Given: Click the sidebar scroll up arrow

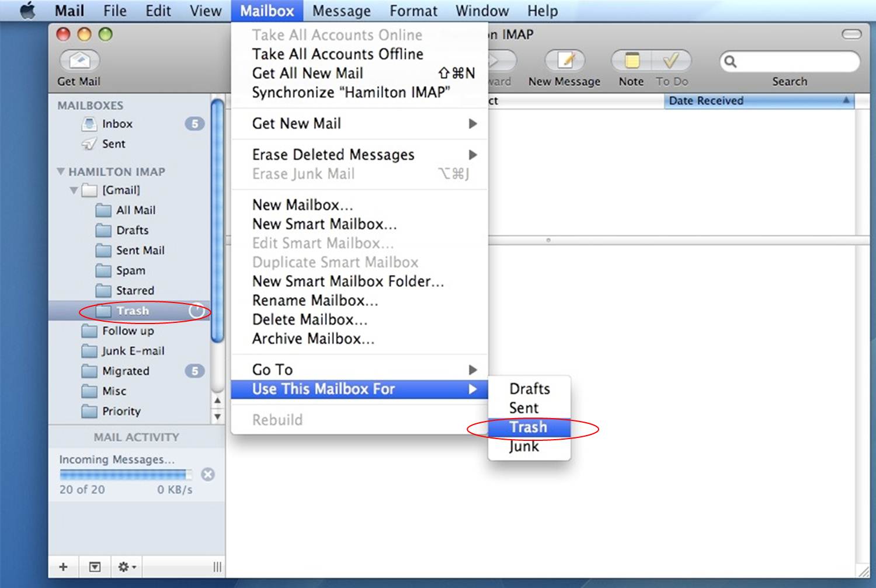Looking at the screenshot, I should 217,401.
